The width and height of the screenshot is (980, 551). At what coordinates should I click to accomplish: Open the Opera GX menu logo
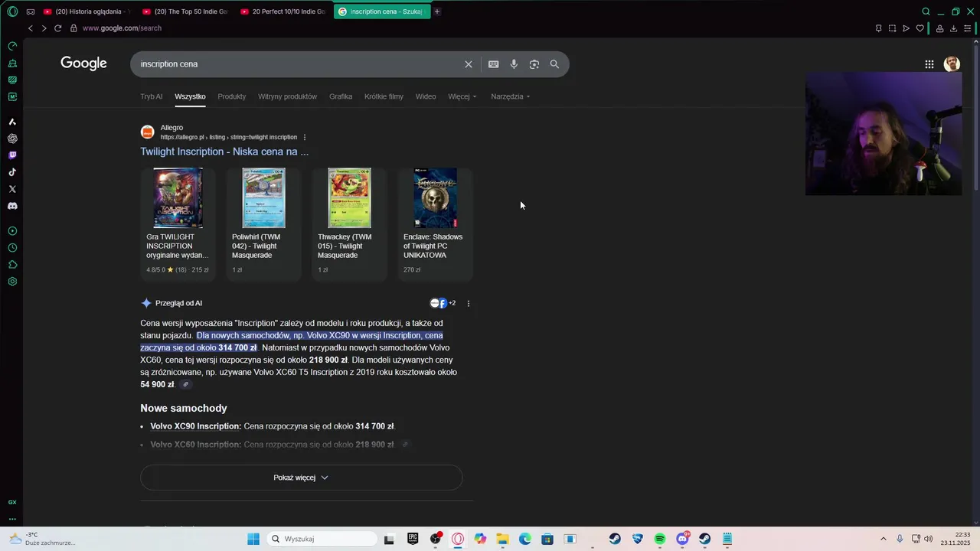(12, 11)
